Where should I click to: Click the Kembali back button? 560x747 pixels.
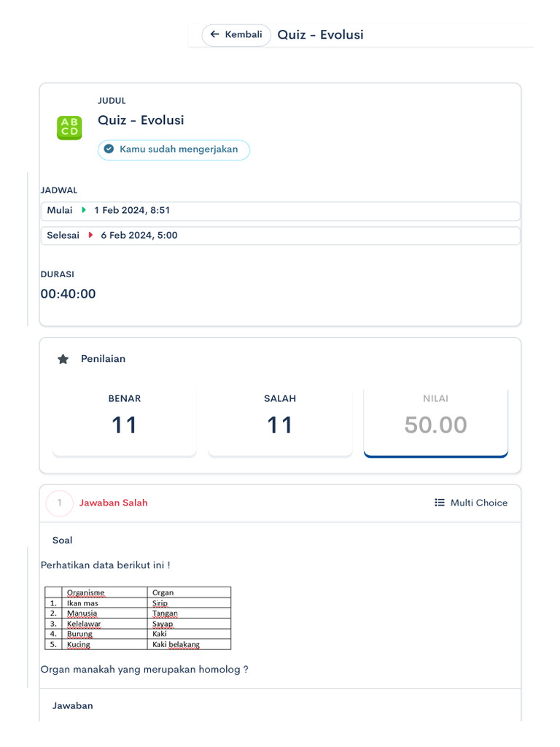[236, 35]
